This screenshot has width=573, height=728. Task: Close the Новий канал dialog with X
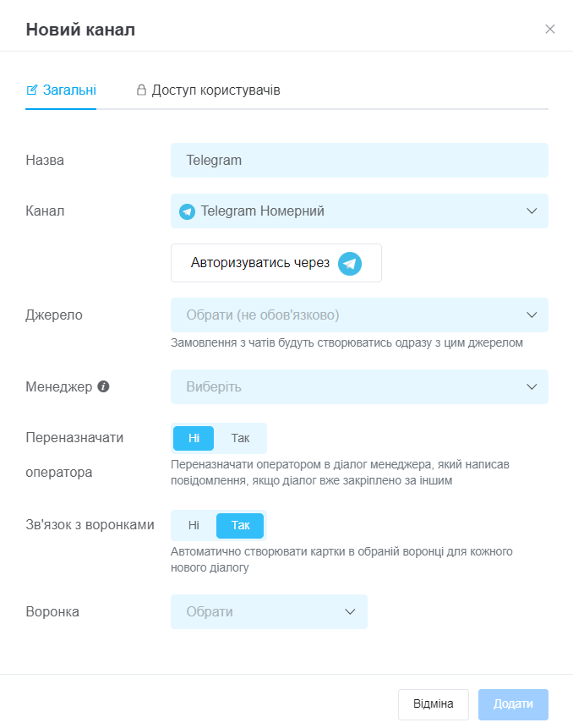550,29
